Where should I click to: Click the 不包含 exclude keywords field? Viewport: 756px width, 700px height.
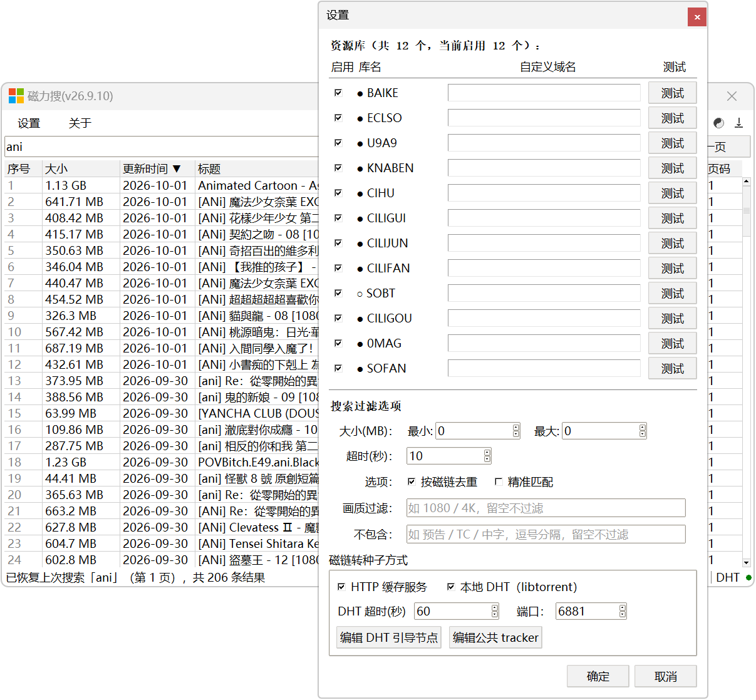tap(546, 534)
